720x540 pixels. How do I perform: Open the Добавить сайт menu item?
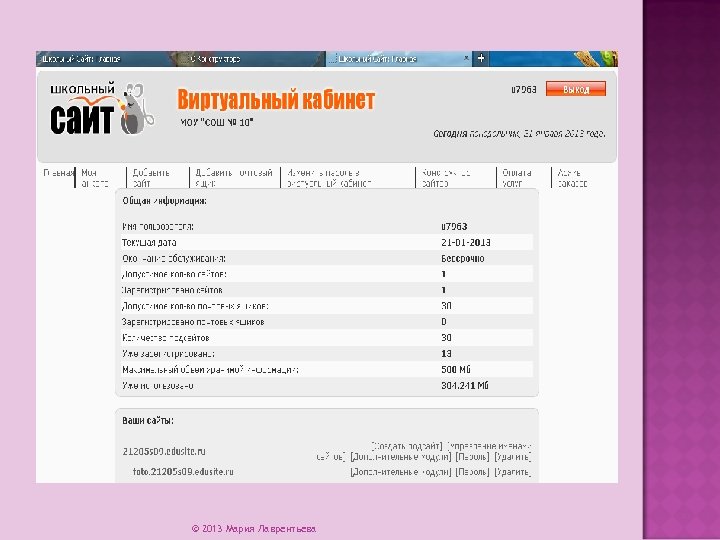151,178
